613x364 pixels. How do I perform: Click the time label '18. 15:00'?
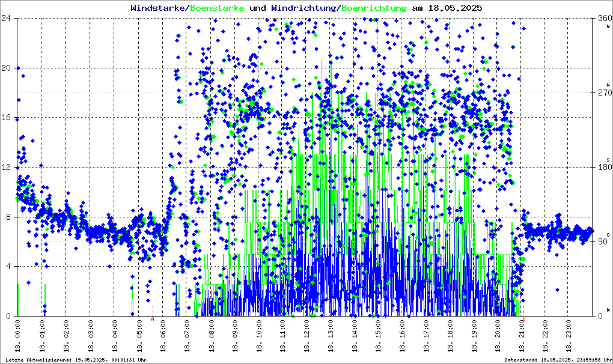point(379,335)
